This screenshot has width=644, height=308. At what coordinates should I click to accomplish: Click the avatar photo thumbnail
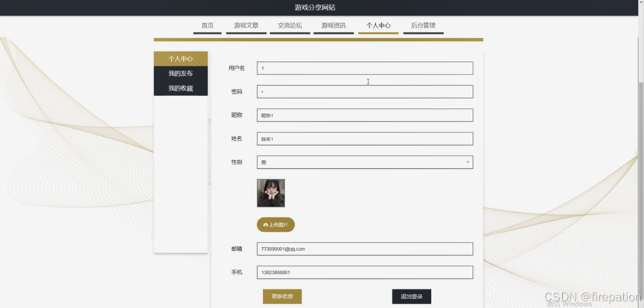pos(271,193)
